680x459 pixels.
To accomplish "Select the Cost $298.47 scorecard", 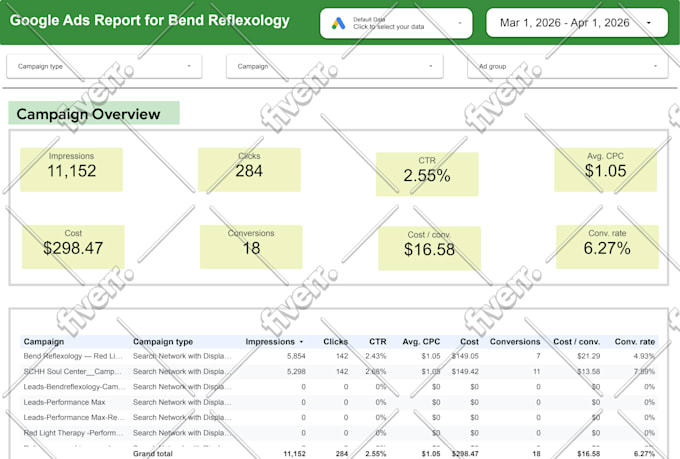I will point(73,247).
